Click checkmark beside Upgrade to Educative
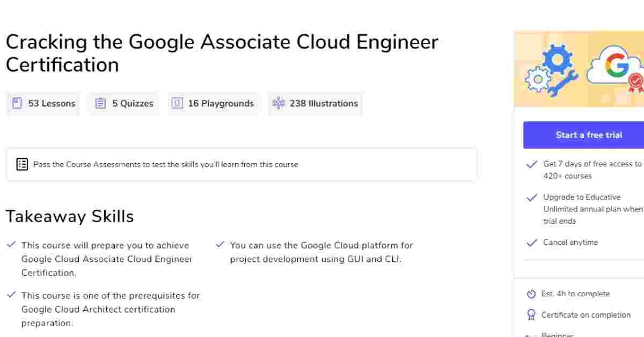This screenshot has width=644, height=337. [x=532, y=198]
